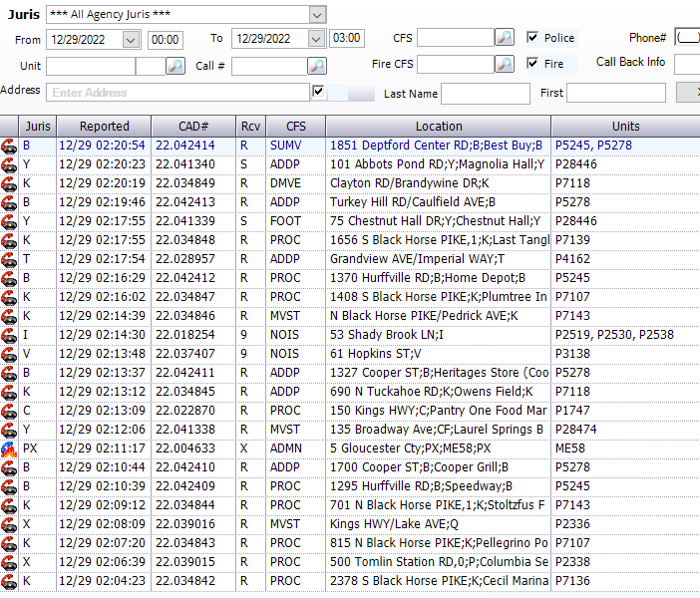700x598 pixels.
Task: Select the police icon on row CAD# 22.018254
Action: [x=9, y=335]
